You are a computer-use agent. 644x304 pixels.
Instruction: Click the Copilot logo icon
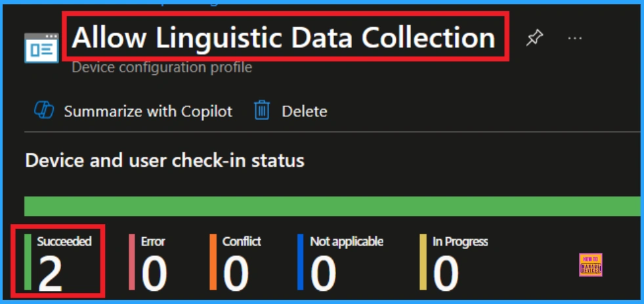(44, 111)
